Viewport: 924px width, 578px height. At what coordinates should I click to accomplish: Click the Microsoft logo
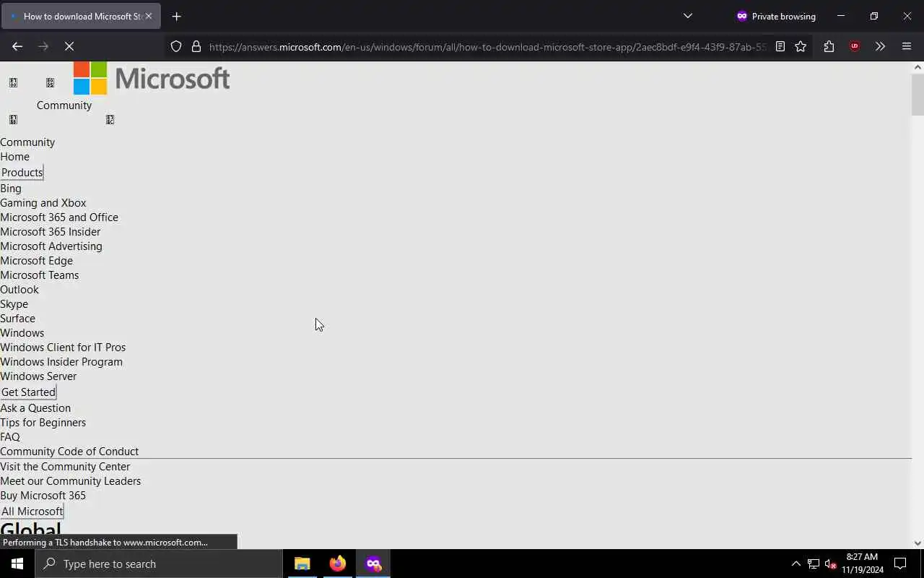152,78
